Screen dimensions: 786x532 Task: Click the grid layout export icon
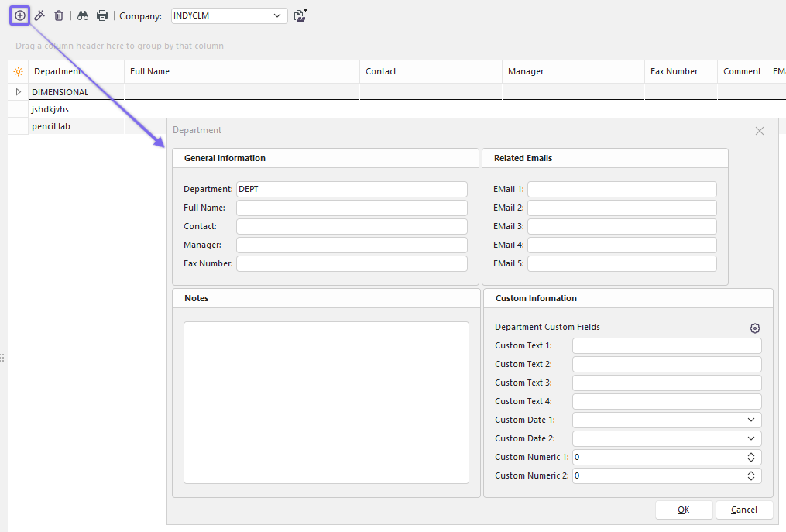pyautogui.click(x=300, y=15)
